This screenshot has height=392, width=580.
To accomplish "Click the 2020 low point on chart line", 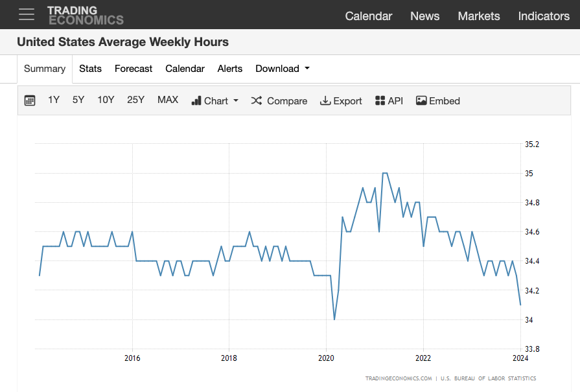I will (334, 319).
